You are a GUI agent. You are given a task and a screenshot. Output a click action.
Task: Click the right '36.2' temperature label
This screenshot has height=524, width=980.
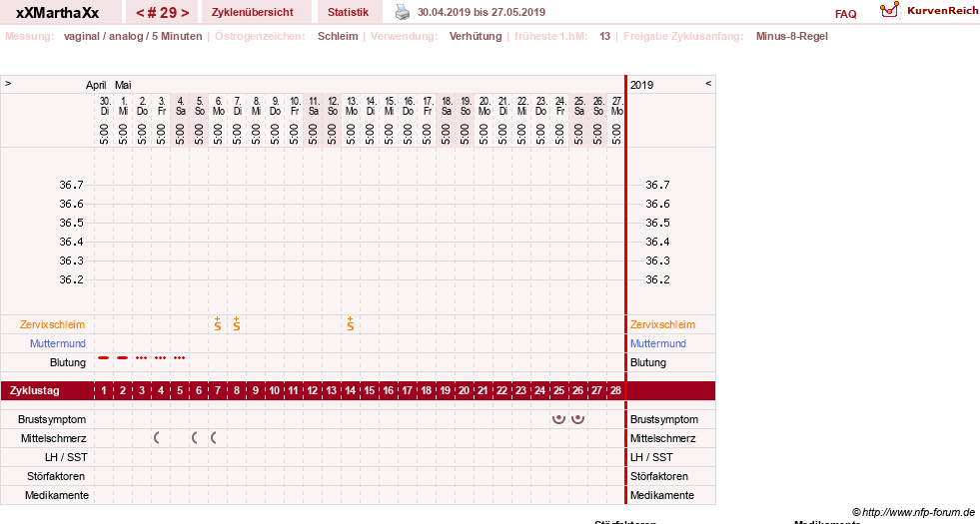coord(657,279)
